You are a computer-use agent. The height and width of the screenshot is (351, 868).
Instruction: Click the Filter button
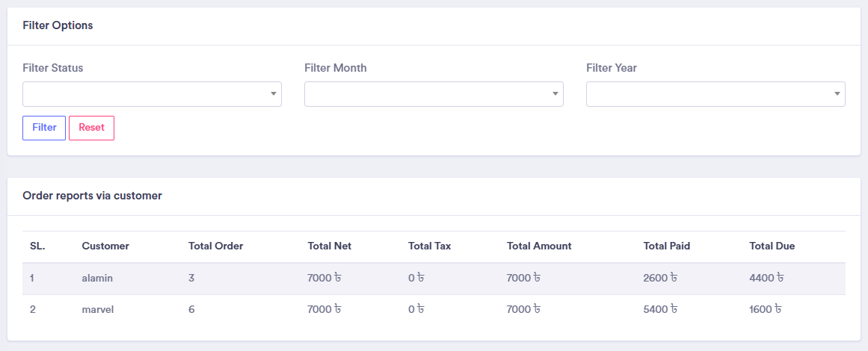(x=44, y=128)
